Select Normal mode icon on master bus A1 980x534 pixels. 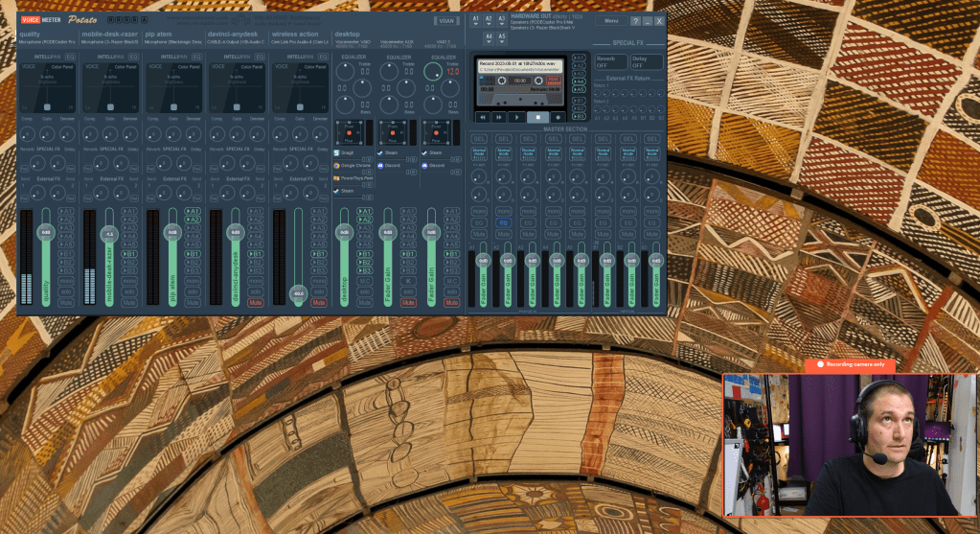pyautogui.click(x=479, y=151)
